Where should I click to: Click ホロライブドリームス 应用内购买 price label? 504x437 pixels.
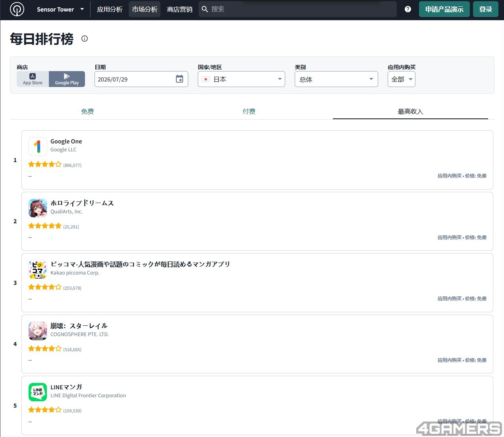coord(462,238)
